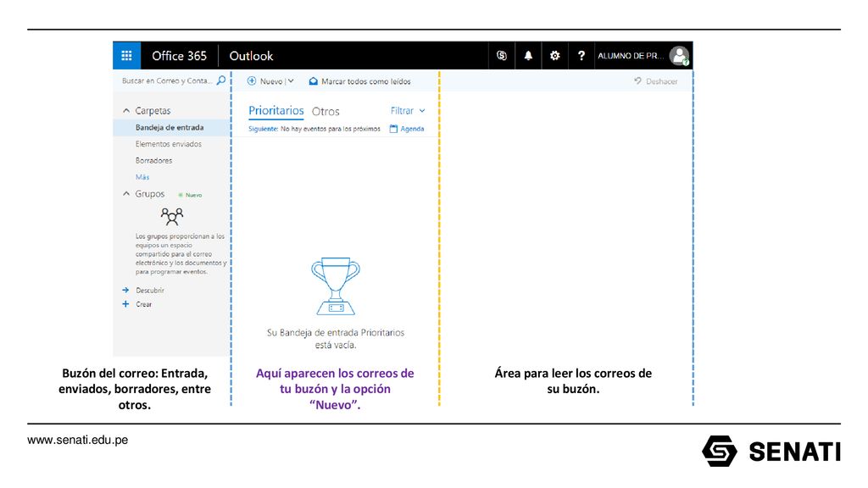Click the Crear group link
The height and width of the screenshot is (488, 868).
[144, 304]
